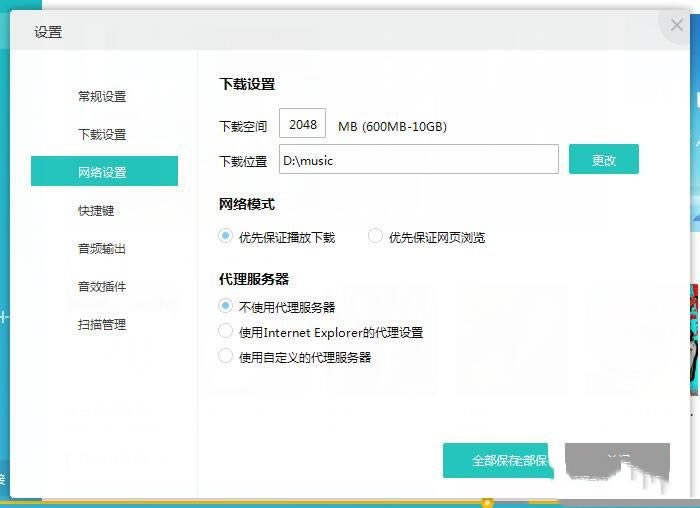Enable 使用Internet Explorer的代理设置
Image resolution: width=700 pixels, height=508 pixels.
226,331
